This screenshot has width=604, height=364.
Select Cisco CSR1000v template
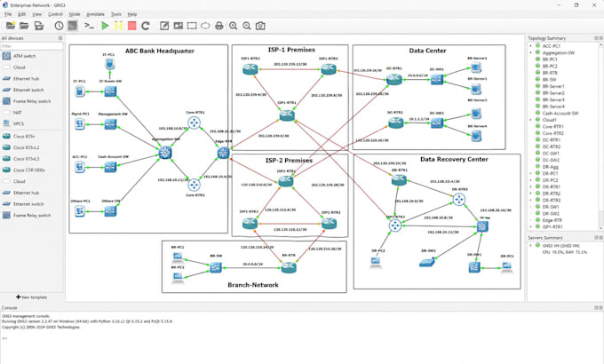pyautogui.click(x=29, y=170)
